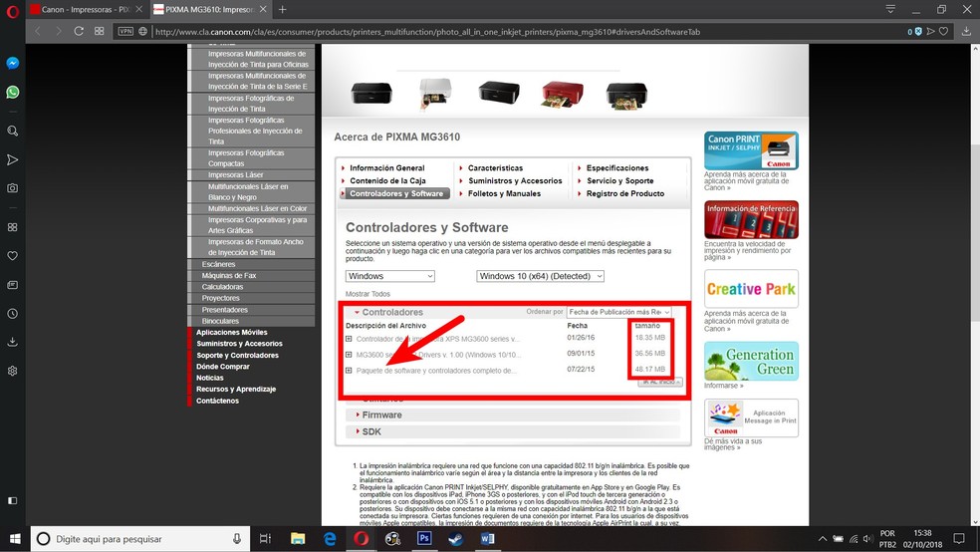Open Word from the taskbar
The width and height of the screenshot is (980, 552).
[x=487, y=539]
